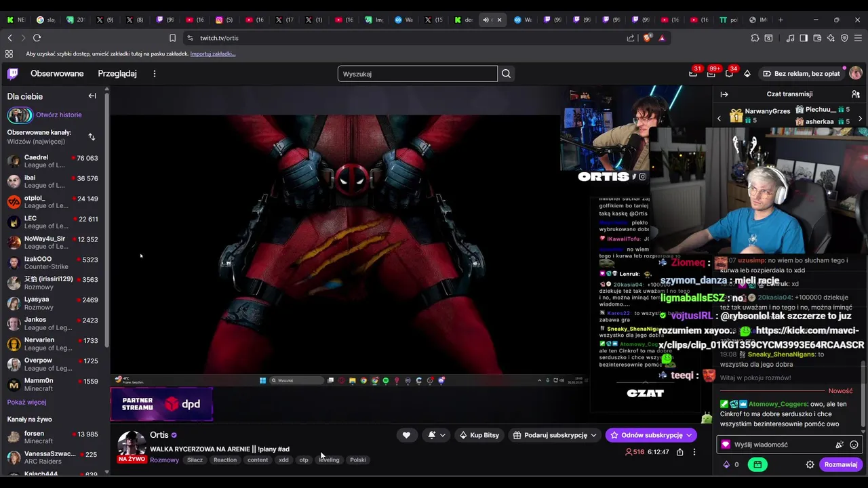The image size is (868, 488).
Task: Open the new browser tab plus button
Action: [781, 20]
